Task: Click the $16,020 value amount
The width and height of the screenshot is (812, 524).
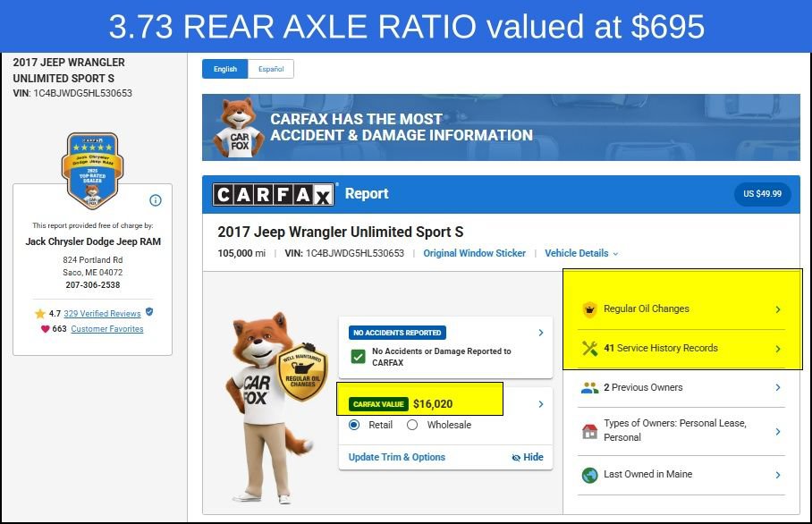Action: pos(433,404)
